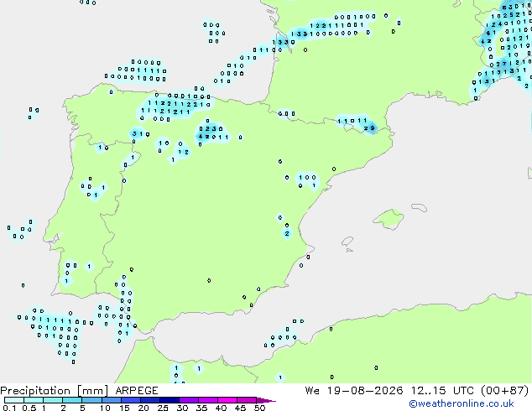Select the magenta 40–45 mm legend swatch
Viewport: 532px width, 411px height.
(227, 400)
